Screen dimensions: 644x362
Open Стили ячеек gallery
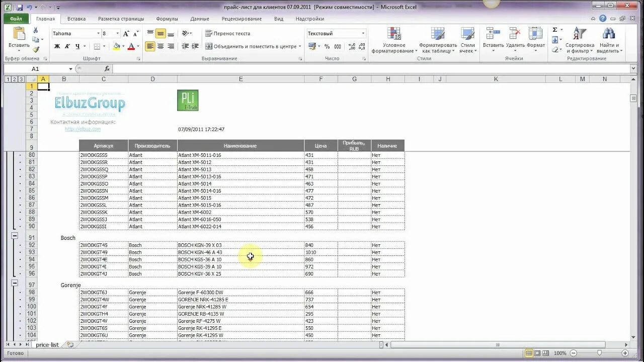tap(467, 40)
